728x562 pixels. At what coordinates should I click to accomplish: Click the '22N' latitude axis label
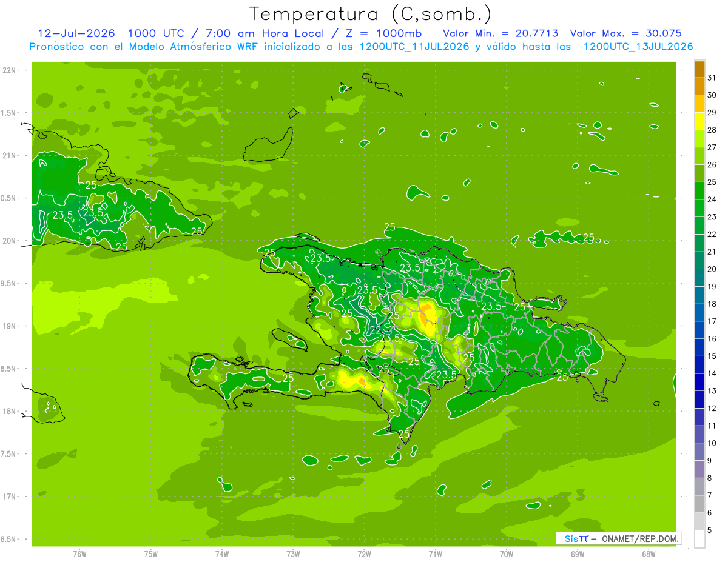tap(10, 70)
